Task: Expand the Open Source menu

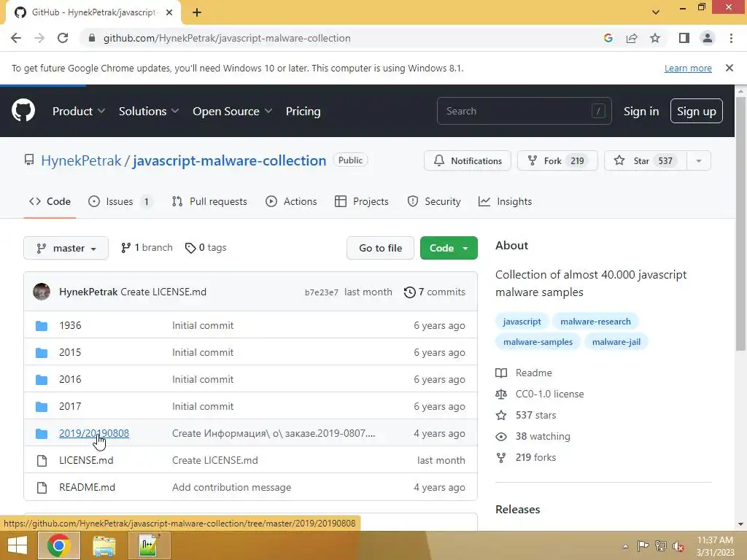Action: click(x=233, y=111)
